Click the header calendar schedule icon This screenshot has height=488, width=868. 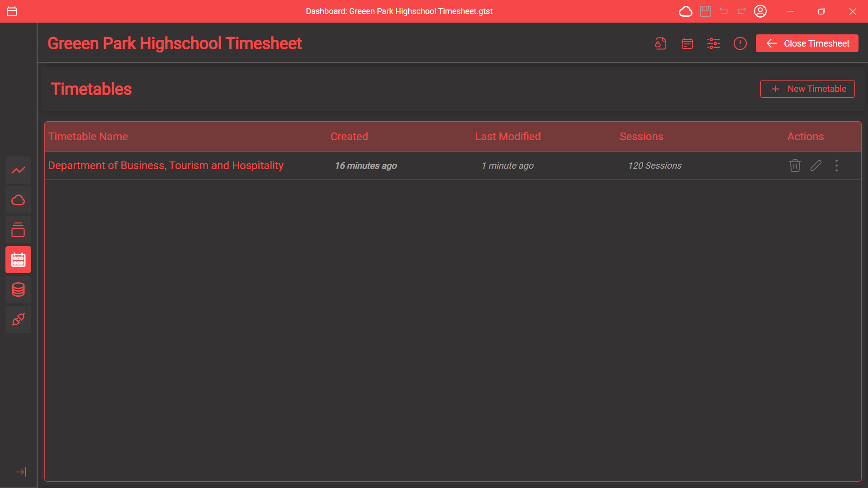point(687,43)
